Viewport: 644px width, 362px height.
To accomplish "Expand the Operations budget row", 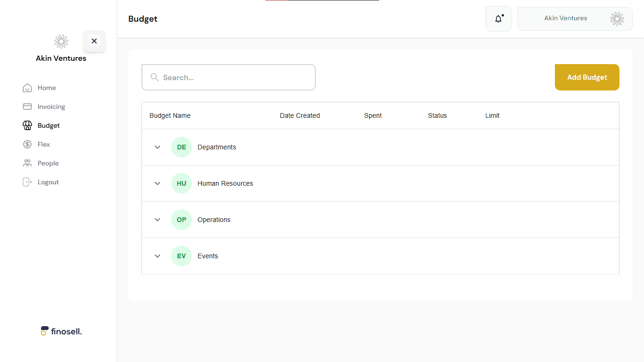I will tap(157, 220).
